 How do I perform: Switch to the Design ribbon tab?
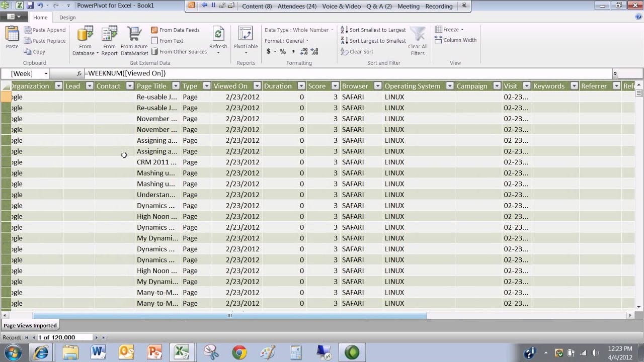click(x=67, y=17)
